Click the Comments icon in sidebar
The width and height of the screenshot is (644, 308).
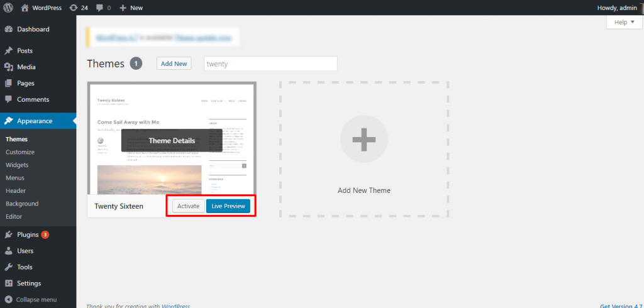pyautogui.click(x=8, y=99)
